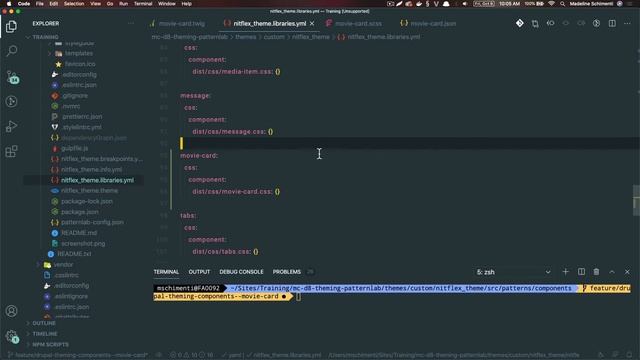Kill the terminal with trash icon
Viewport: 640px width, 360px height.
[596, 271]
